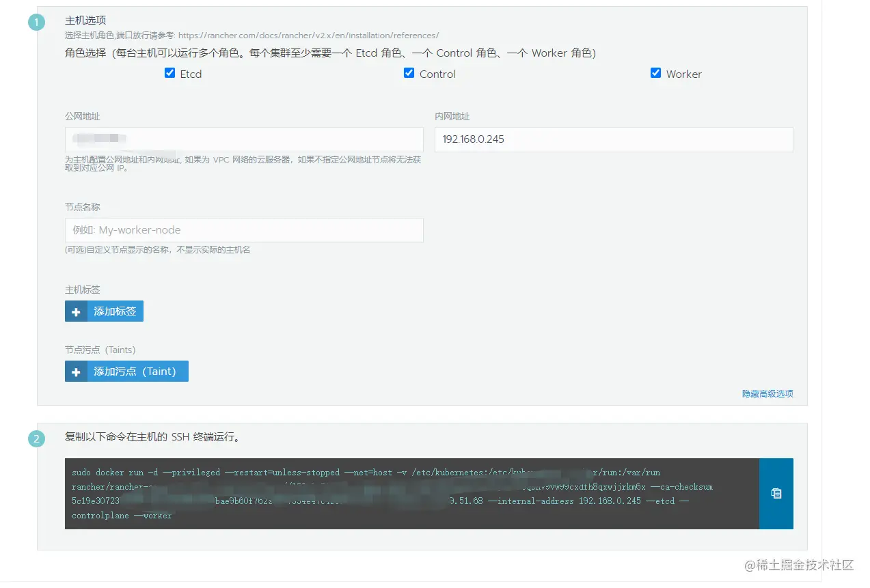Click the 内网地址 field label
Image resolution: width=870 pixels, height=588 pixels.
coord(452,117)
